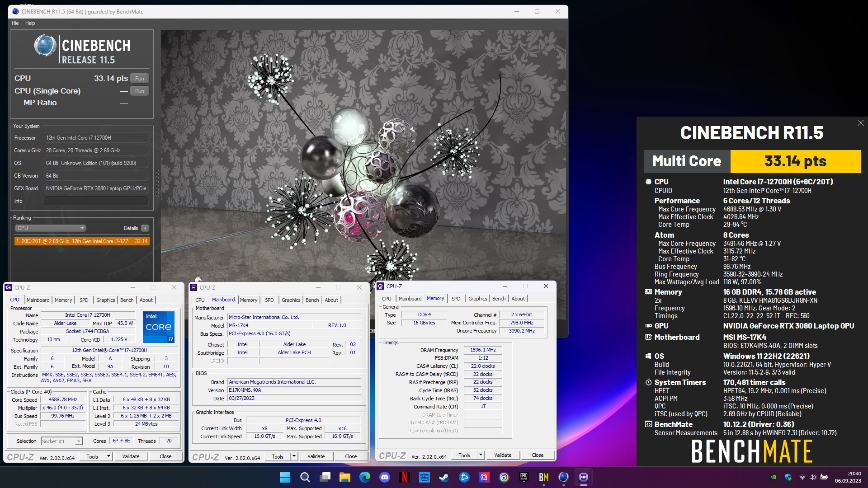Open Windows Security tray icon

click(x=788, y=477)
